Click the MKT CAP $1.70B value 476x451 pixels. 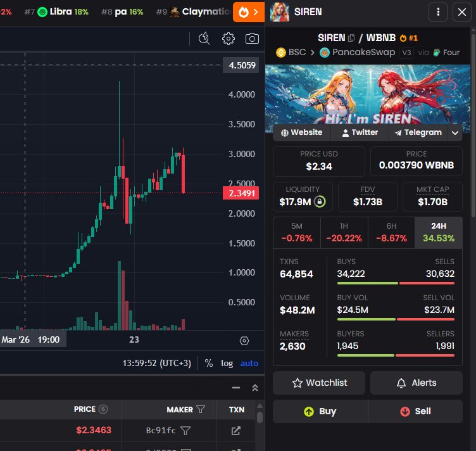432,202
